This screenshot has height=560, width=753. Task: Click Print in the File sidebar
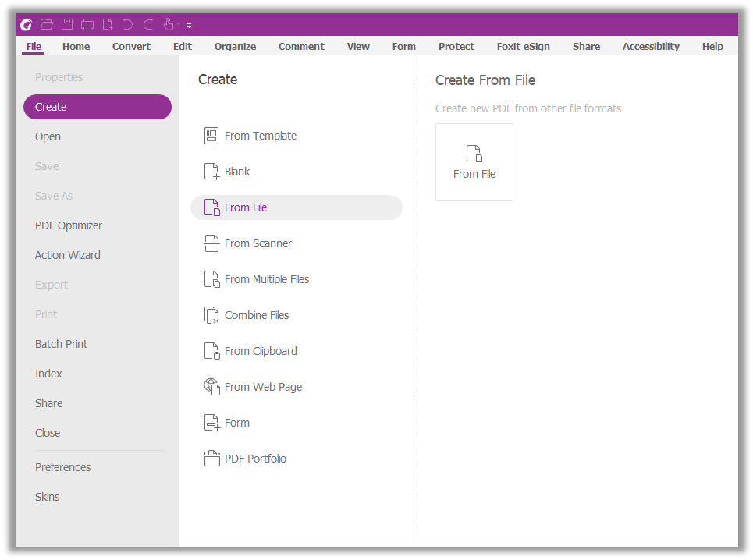click(45, 314)
